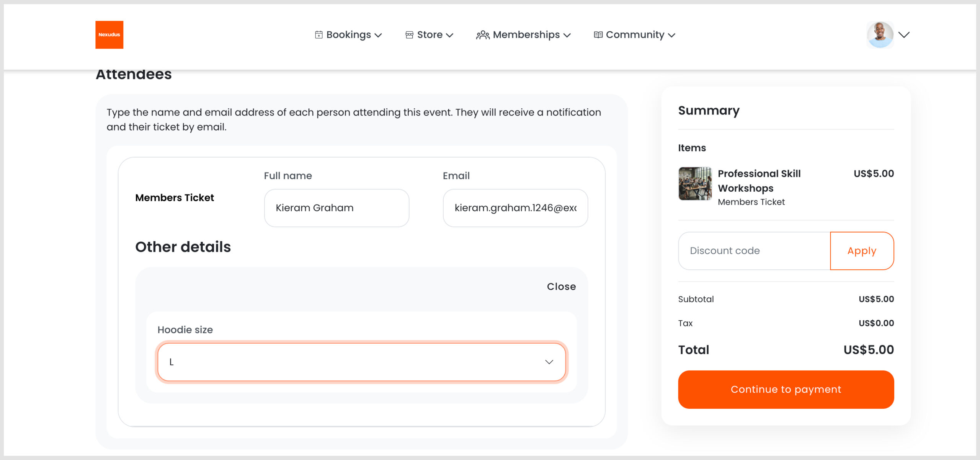Click the Community book icon
Viewport: 980px width, 460px height.
coord(598,35)
